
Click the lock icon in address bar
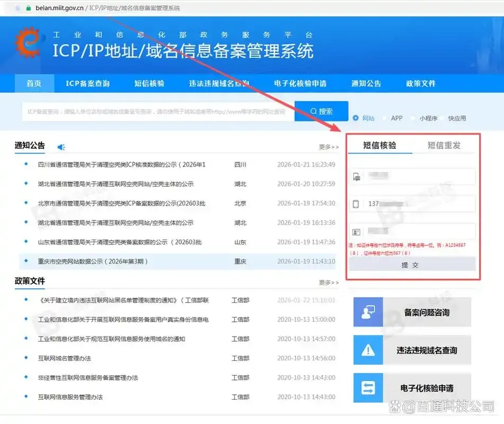tap(28, 8)
